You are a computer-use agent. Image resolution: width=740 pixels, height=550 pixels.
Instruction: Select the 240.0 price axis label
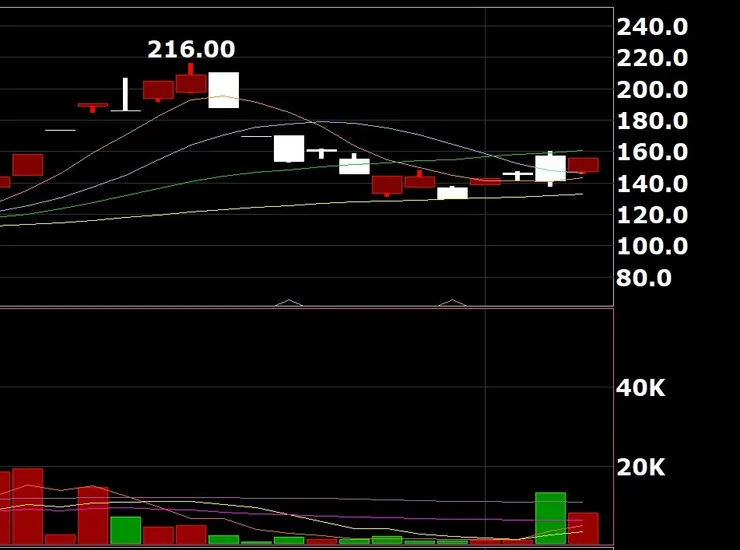pos(652,27)
